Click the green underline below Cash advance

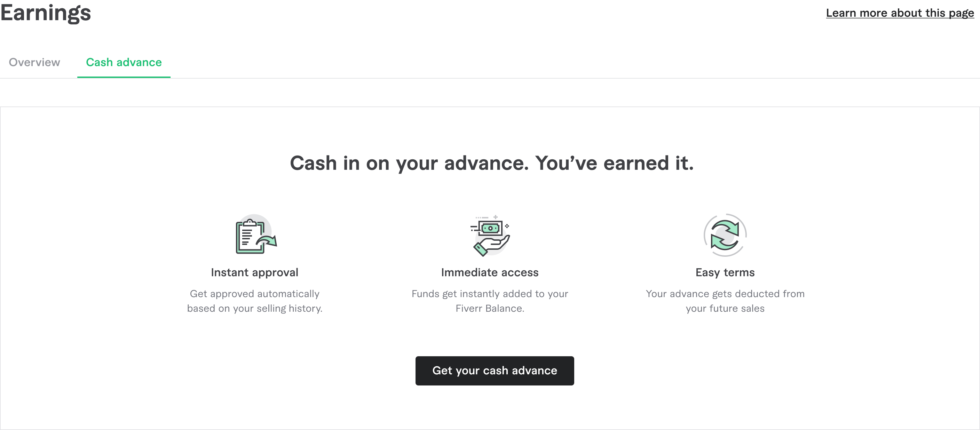[124, 77]
